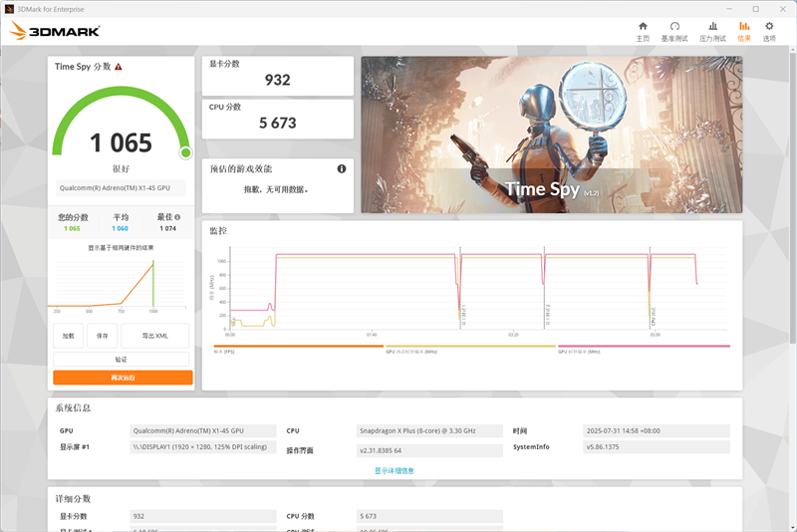
Task: Click the 抱歉，无可用数据 message
Action: click(276, 189)
